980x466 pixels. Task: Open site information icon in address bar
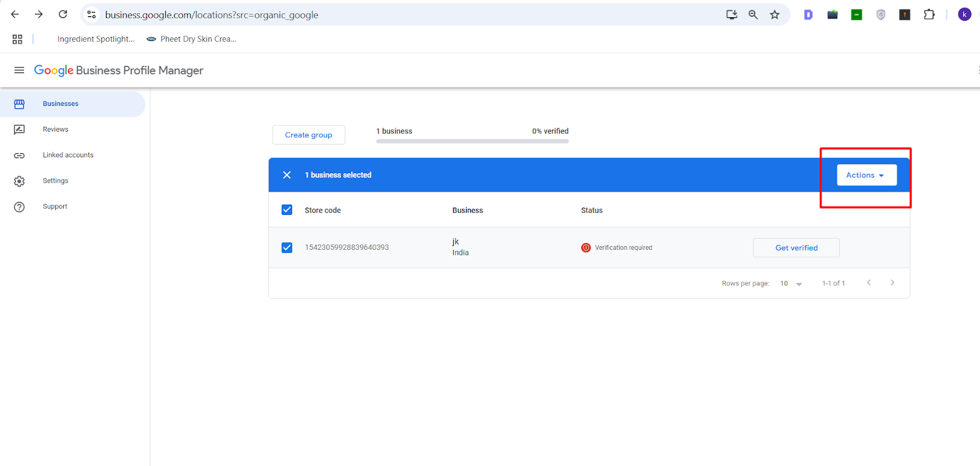[x=91, y=14]
